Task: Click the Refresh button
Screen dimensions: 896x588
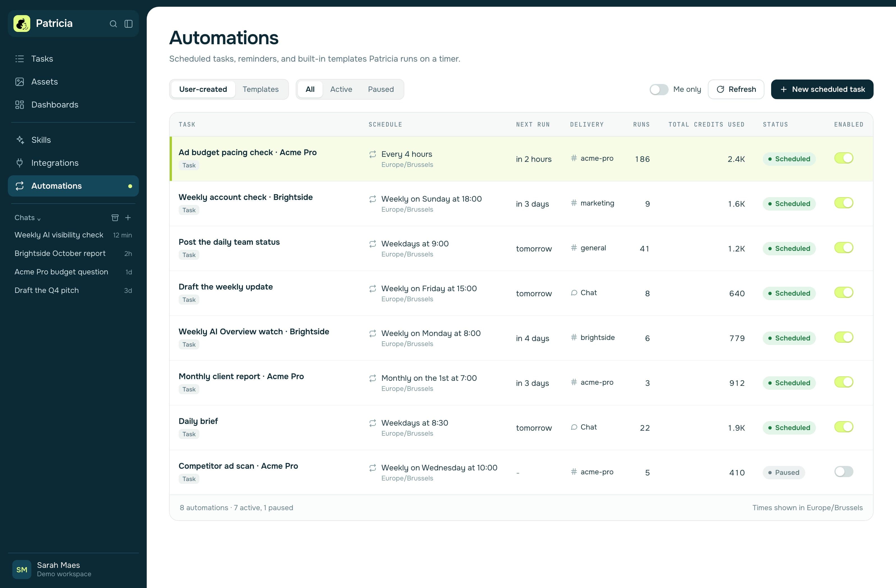Action: pyautogui.click(x=736, y=89)
